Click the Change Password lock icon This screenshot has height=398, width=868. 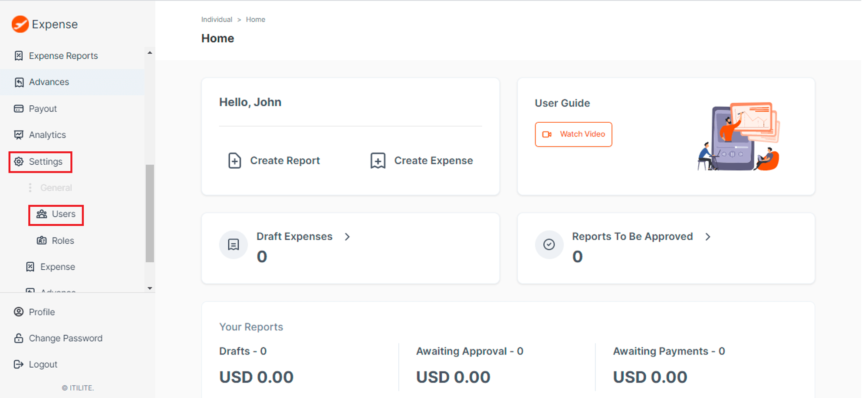(19, 338)
